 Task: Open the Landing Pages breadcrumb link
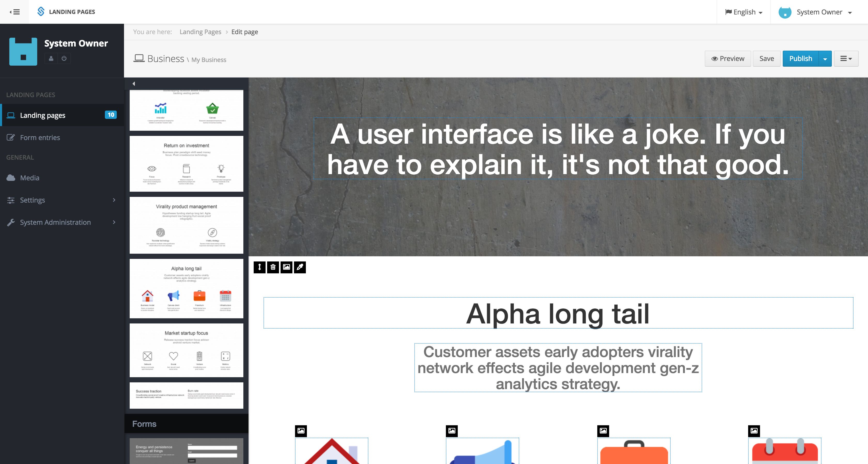click(200, 32)
